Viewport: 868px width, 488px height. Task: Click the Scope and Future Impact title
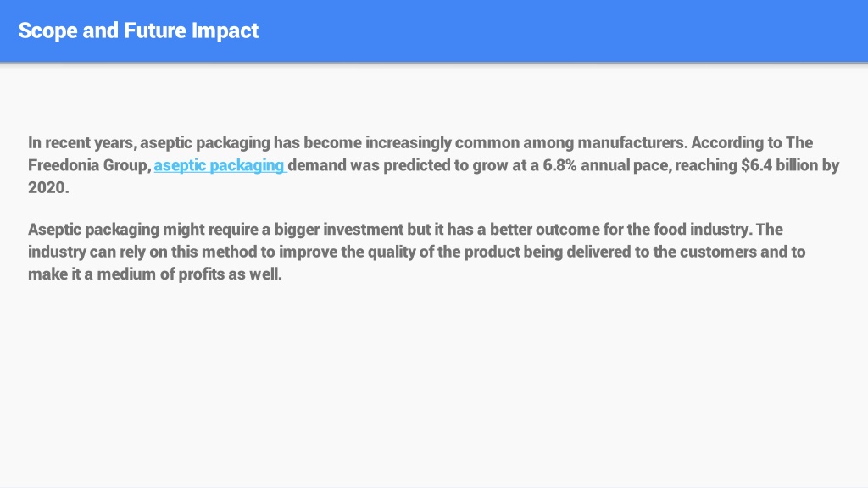pos(138,30)
